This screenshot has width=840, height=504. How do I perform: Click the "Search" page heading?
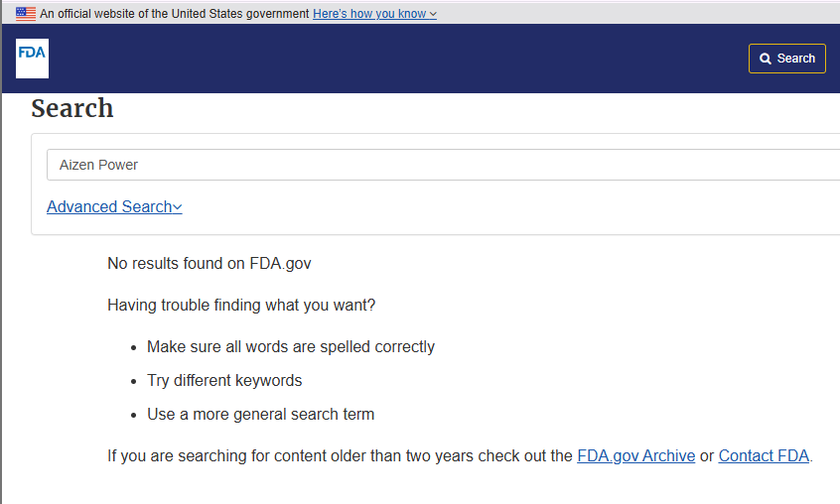(72, 108)
